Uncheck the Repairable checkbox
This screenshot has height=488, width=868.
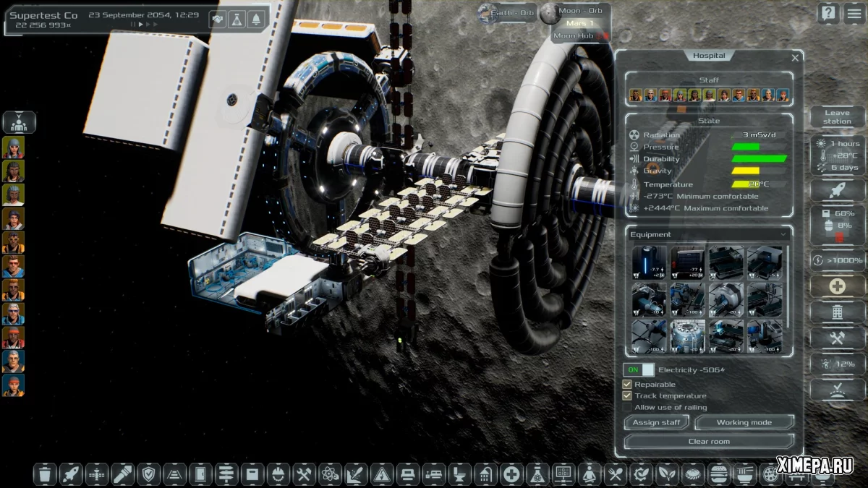click(x=627, y=385)
